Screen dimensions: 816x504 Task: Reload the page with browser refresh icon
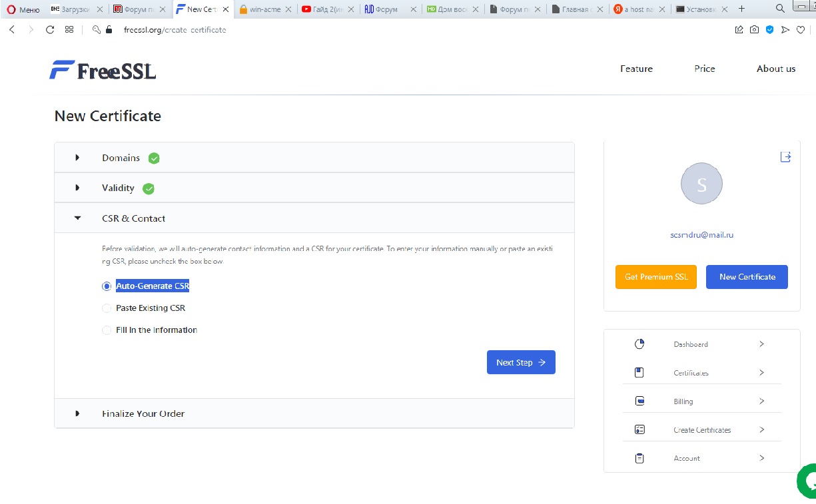coord(50,30)
